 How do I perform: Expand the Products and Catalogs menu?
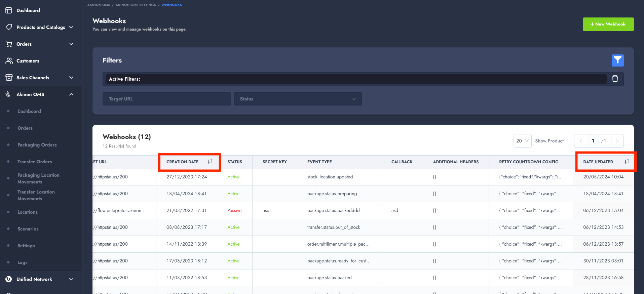(71, 27)
